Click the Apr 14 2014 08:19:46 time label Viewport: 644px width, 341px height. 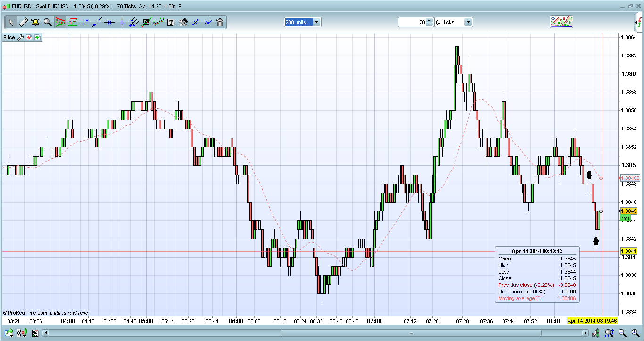[x=592, y=321]
